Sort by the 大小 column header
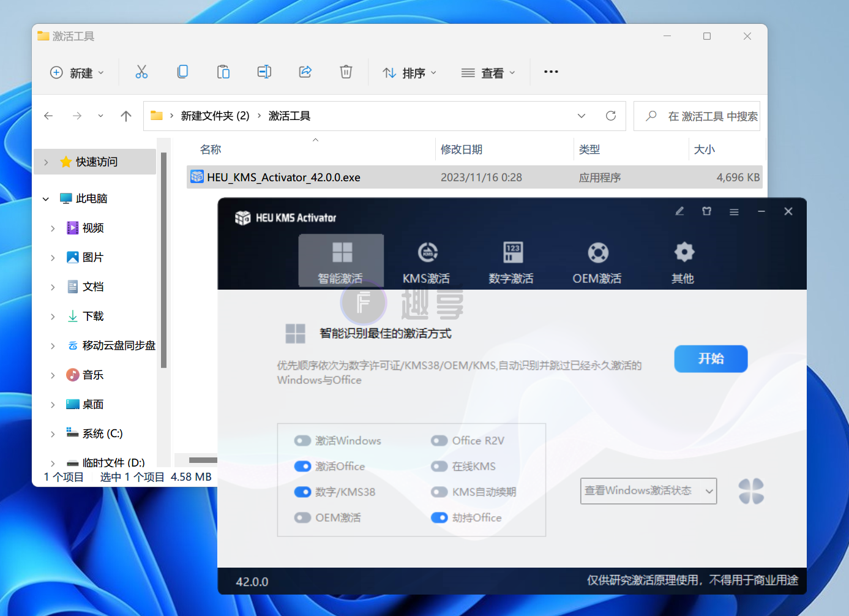This screenshot has width=849, height=616. point(704,149)
